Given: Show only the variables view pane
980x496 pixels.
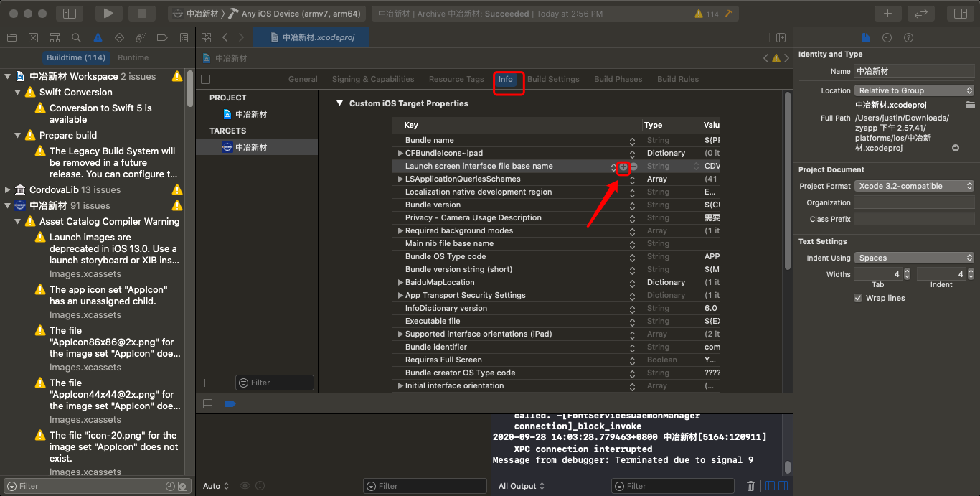Looking at the screenshot, I should (x=770, y=486).
